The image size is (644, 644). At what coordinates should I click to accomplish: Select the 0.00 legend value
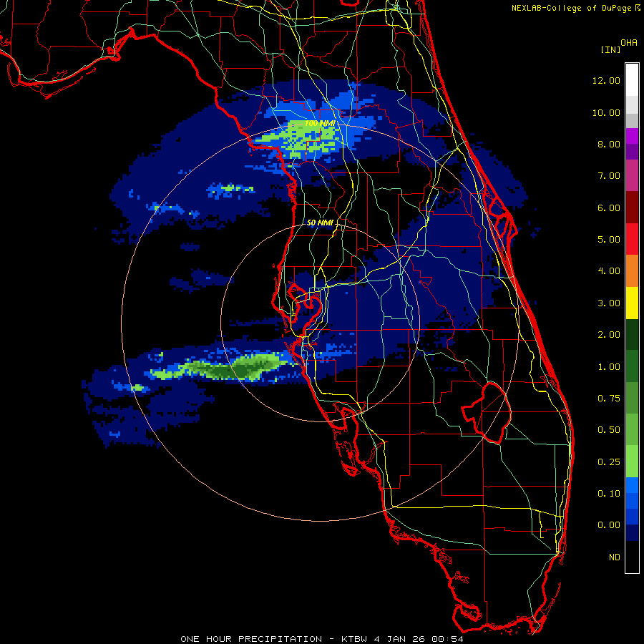609,525
